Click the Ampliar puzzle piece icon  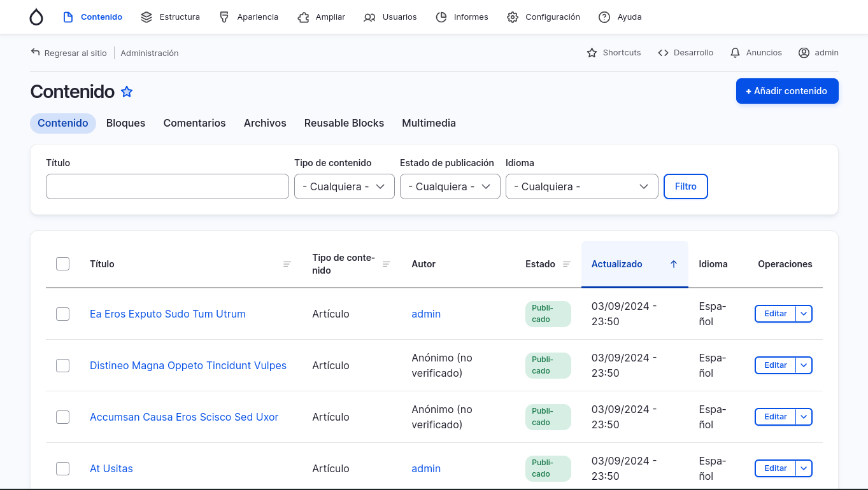(303, 17)
